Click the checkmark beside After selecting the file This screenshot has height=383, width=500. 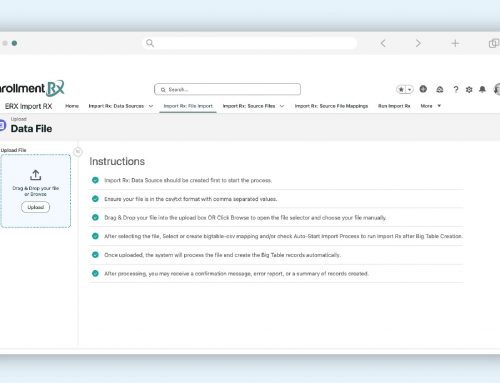pos(95,236)
